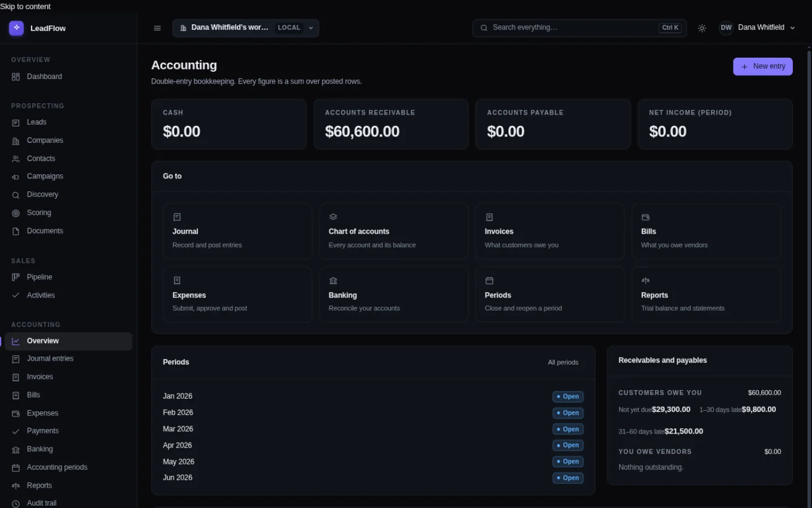The height and width of the screenshot is (508, 812).
Task: Click the Open badge for Mar 2026
Action: 568,430
